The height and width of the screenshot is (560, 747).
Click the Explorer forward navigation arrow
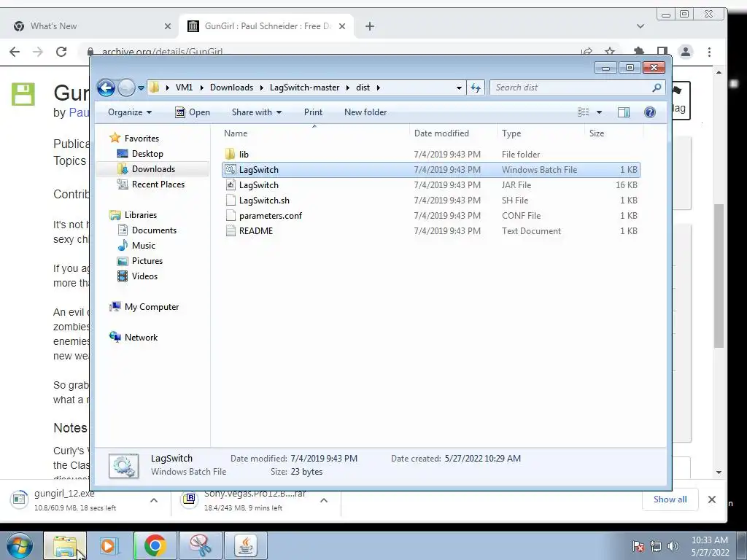coord(126,87)
